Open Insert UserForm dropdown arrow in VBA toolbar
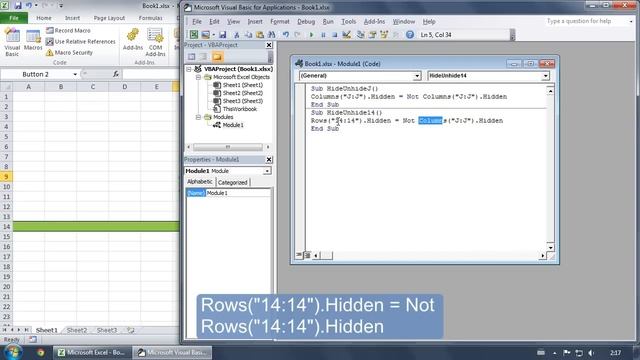 213,35
